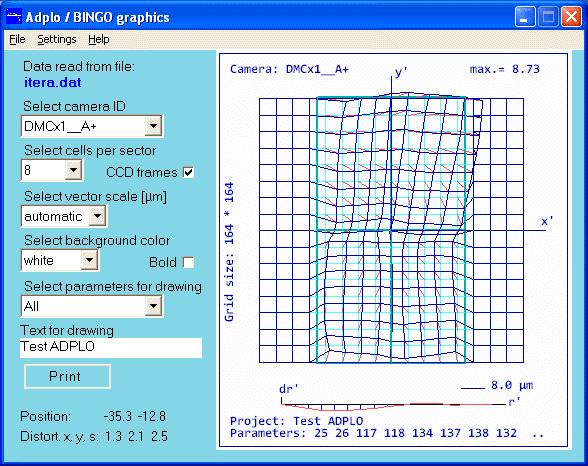
Task: Expand the background color dropdown showing white
Action: [x=89, y=260]
